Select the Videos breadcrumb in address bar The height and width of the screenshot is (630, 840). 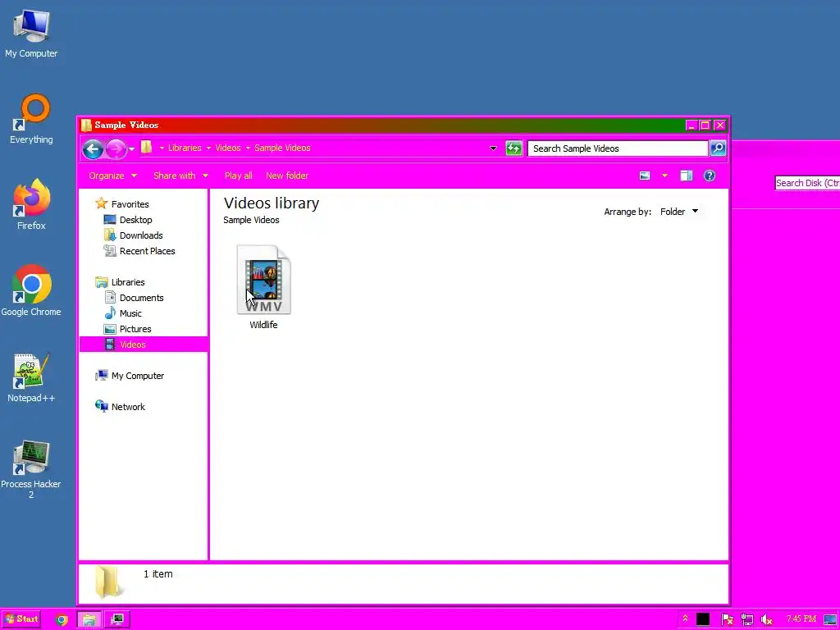coord(228,148)
